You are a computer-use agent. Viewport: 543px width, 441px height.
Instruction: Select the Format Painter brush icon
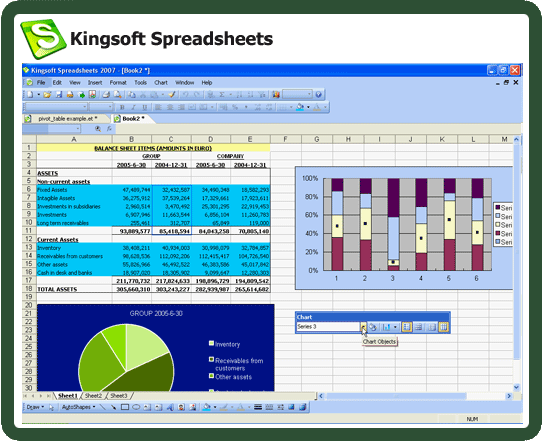172,94
